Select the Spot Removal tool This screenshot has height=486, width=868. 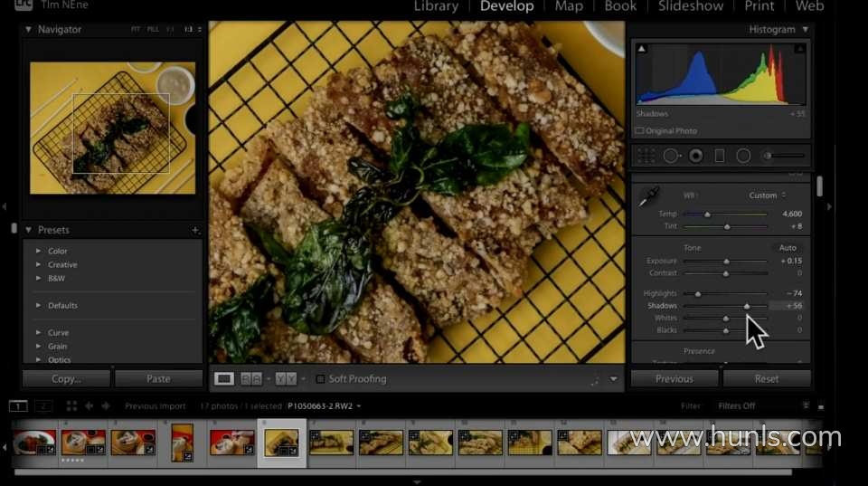671,156
